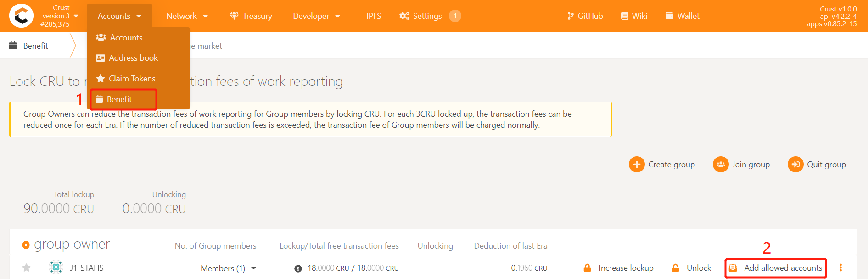This screenshot has height=279, width=868.
Task: Click the Add allowed accounts icon
Action: point(733,268)
